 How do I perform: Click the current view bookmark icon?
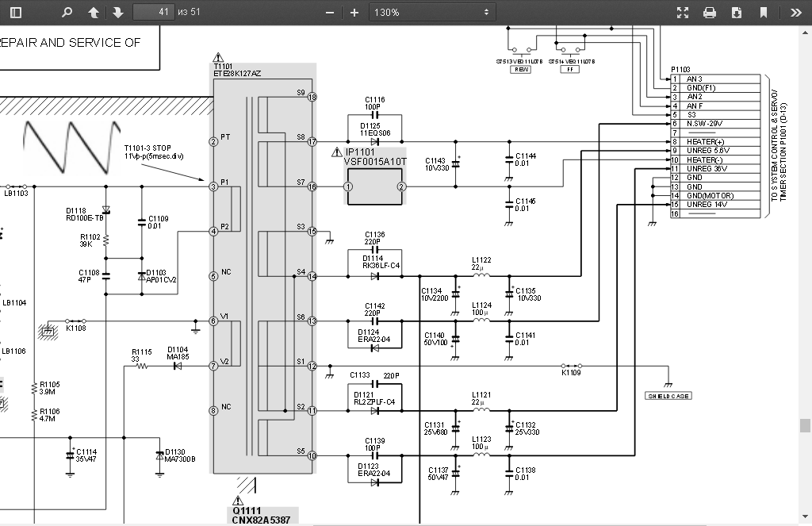pyautogui.click(x=764, y=13)
